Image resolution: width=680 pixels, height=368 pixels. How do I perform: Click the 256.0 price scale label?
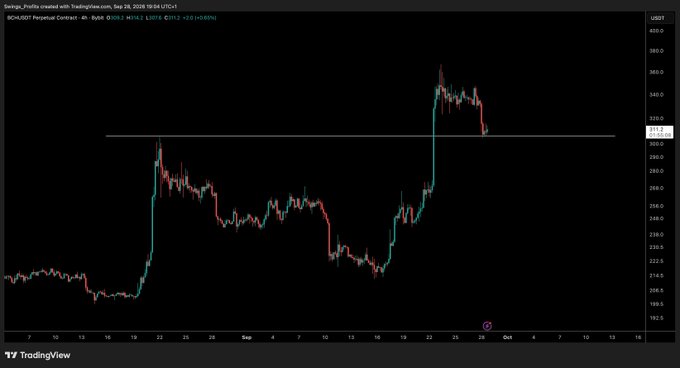[656, 206]
